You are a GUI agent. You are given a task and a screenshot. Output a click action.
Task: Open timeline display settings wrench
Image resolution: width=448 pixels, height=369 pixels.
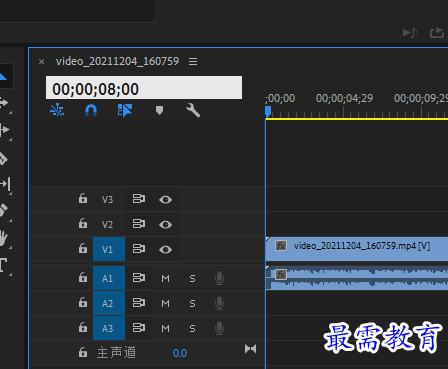(x=193, y=110)
